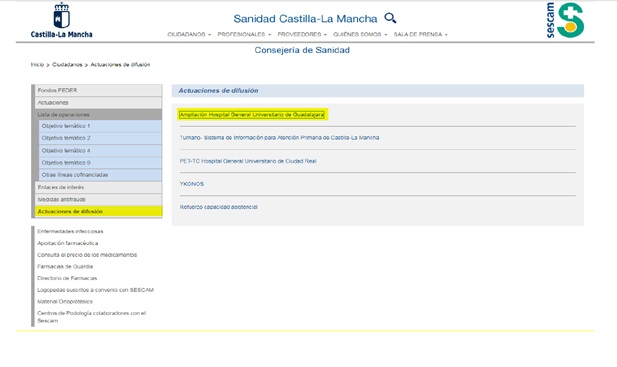The height and width of the screenshot is (367, 617).
Task: Click Actuaciones de difusión breadcrumb
Action: (x=120, y=65)
